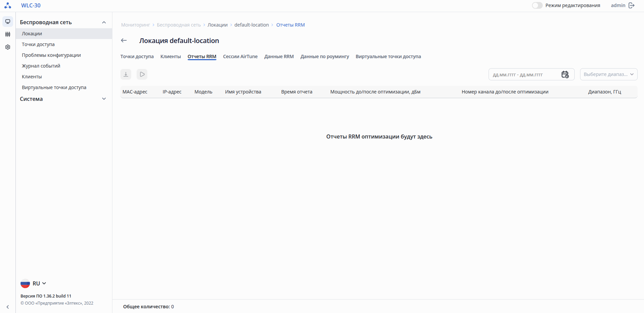The image size is (644, 313).
Task: Click the MAC-адрес column header
Action: pyautogui.click(x=135, y=92)
